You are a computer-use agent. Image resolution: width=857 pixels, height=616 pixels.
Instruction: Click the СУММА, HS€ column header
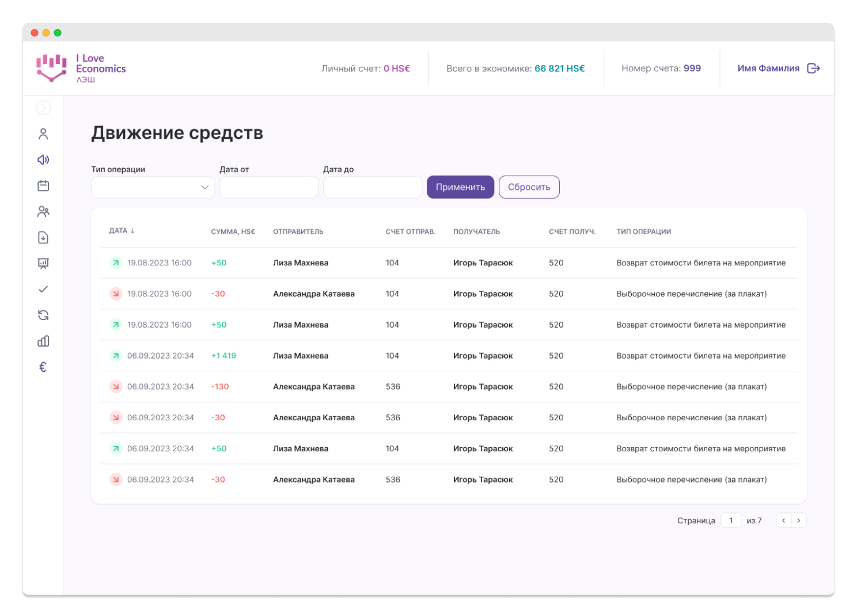click(233, 231)
